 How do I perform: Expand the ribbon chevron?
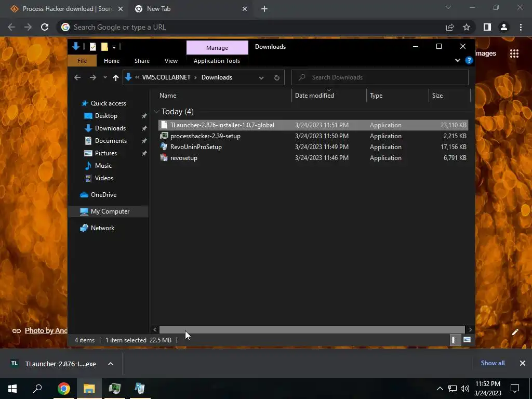457,60
